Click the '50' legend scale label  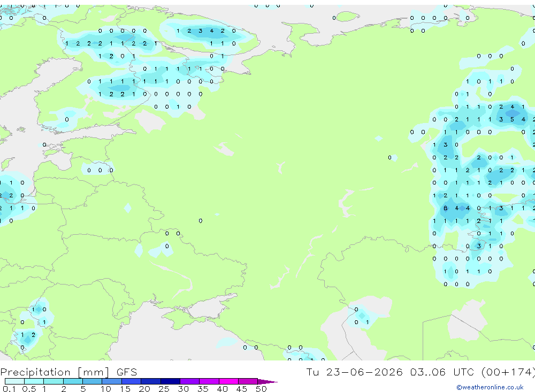point(261,389)
